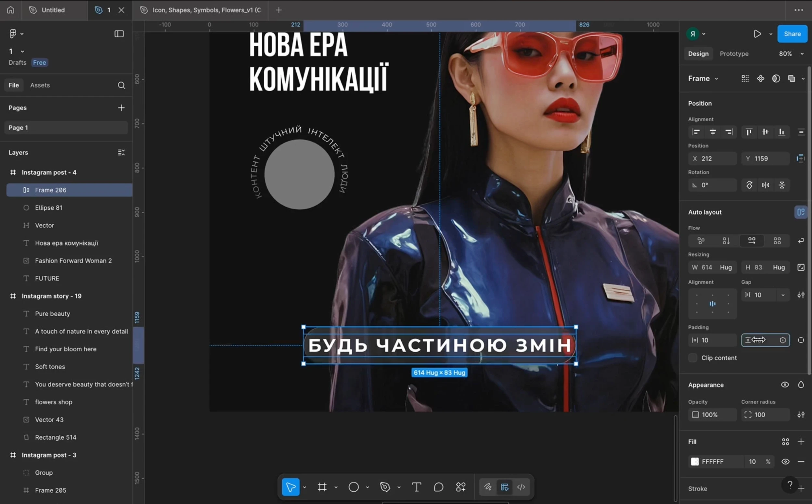This screenshot has width=812, height=504.
Task: Open dropdown next to Present button
Action: (771, 34)
